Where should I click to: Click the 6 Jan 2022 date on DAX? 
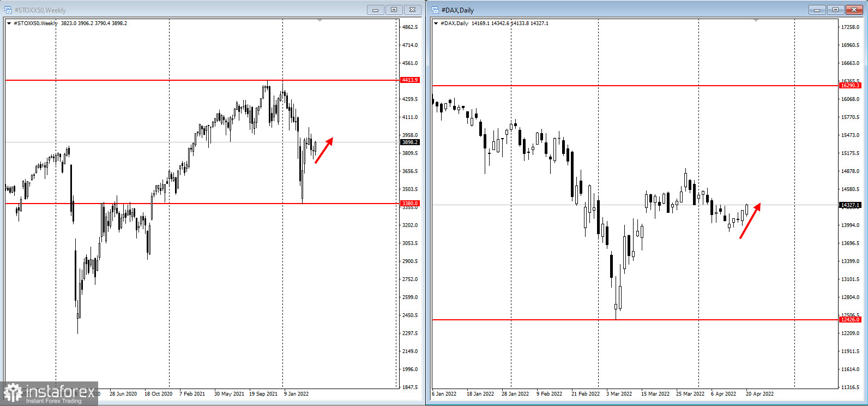(444, 394)
